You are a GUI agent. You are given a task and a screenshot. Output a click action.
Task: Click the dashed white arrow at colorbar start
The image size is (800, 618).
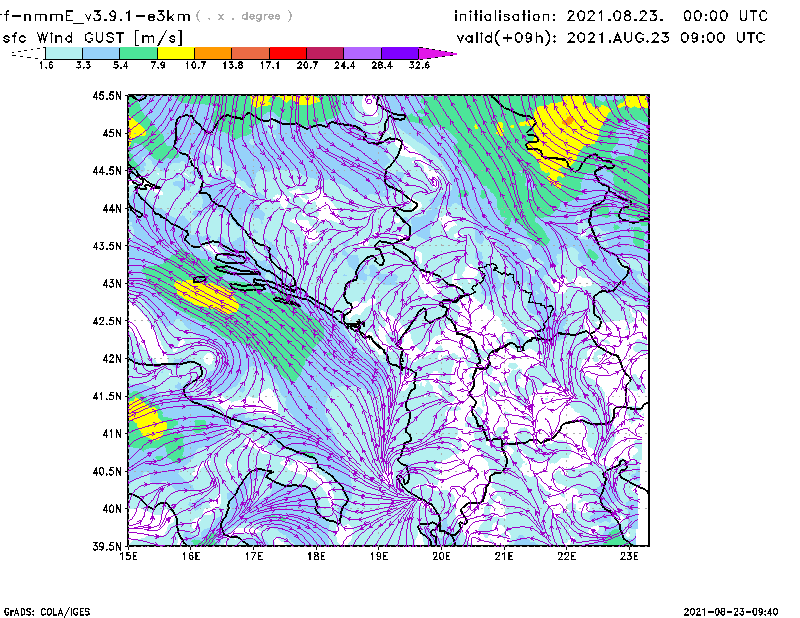click(28, 53)
